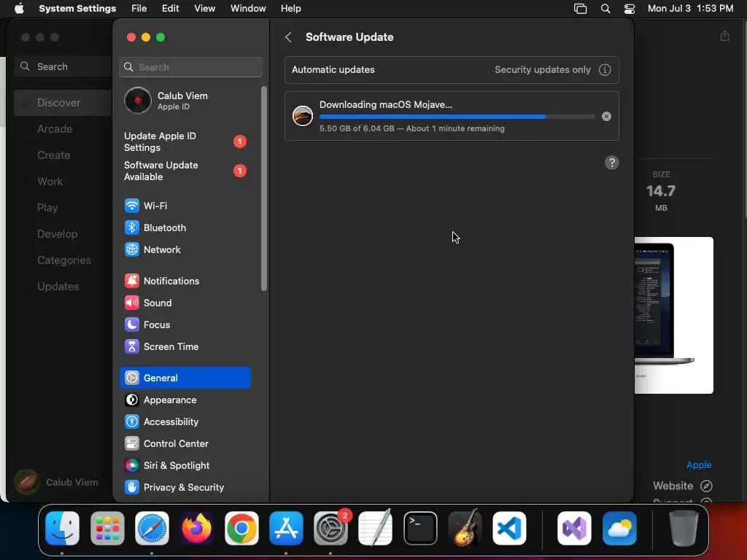Go back from Software Update

point(288,37)
